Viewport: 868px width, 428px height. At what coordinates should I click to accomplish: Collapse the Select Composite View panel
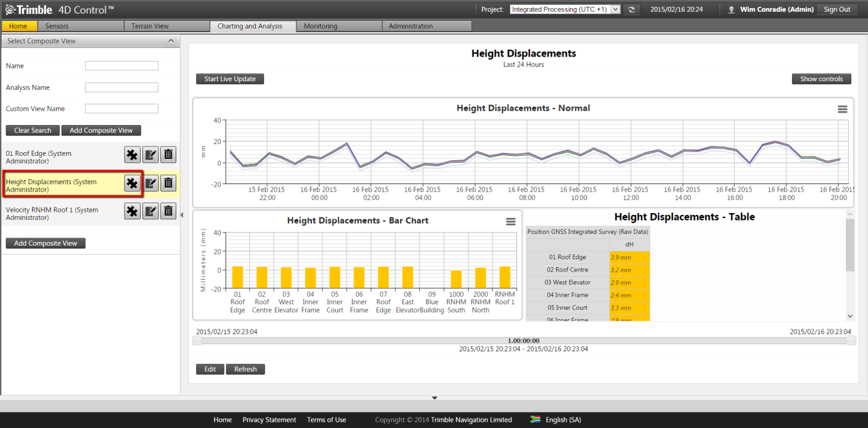[171, 41]
